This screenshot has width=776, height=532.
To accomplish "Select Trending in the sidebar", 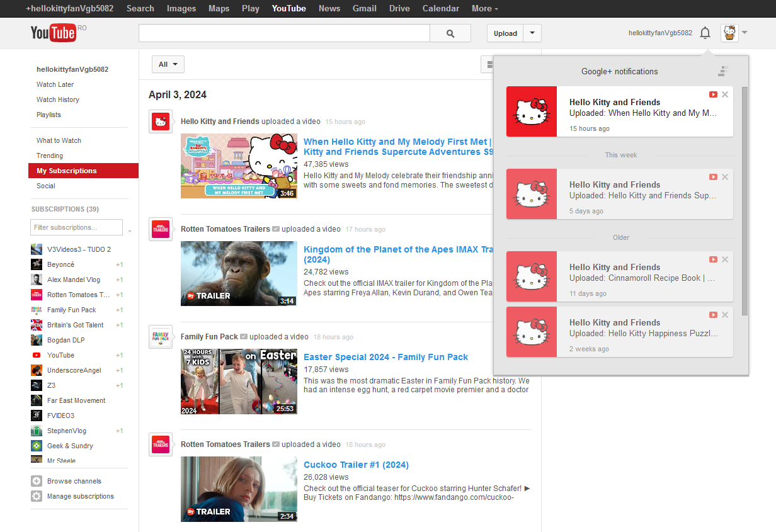I will click(x=50, y=156).
